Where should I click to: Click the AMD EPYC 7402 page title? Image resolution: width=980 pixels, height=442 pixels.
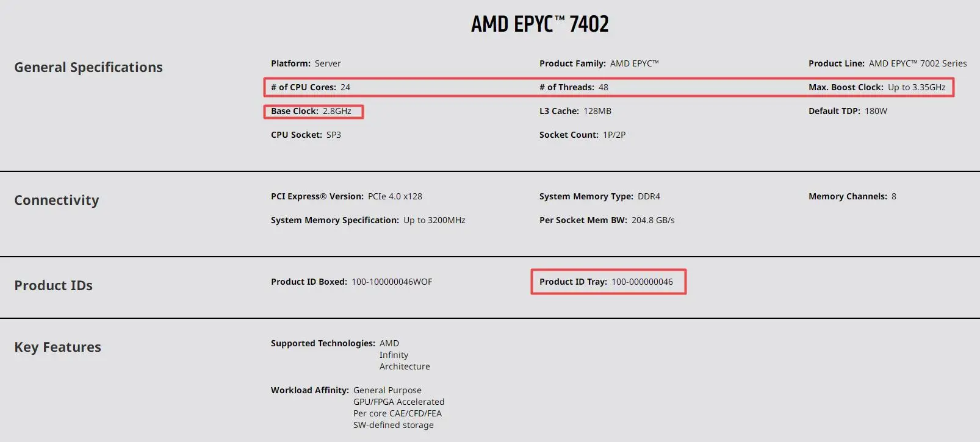click(539, 24)
